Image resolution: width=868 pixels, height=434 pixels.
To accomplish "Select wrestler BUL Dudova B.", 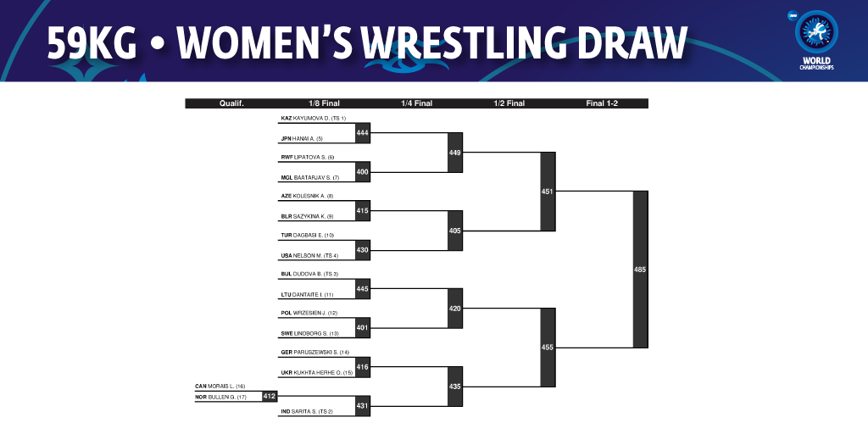I will point(309,274).
